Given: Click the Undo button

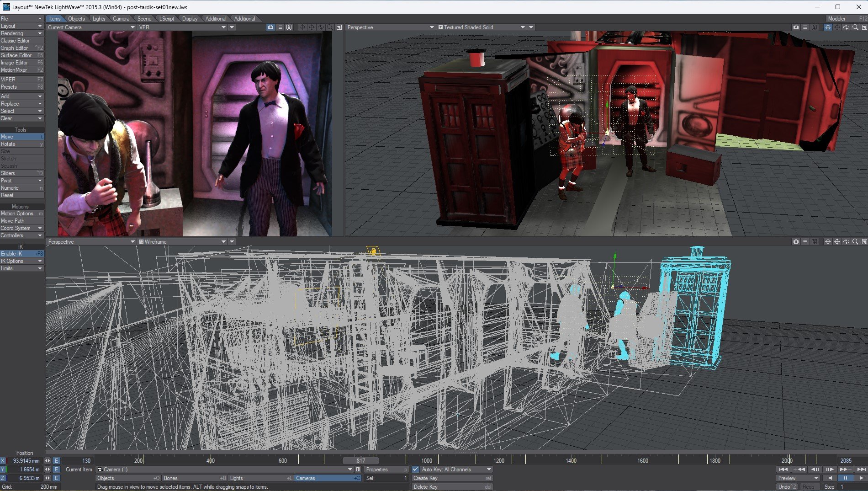Looking at the screenshot, I should click(x=788, y=487).
